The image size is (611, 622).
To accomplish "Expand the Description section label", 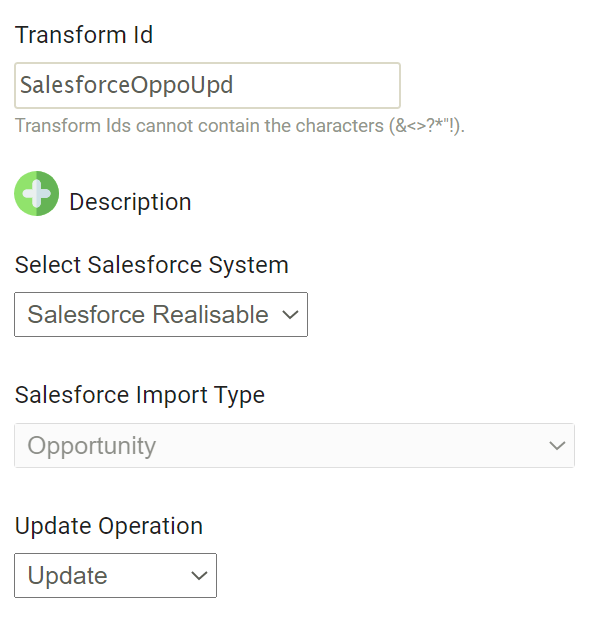I will point(130,202).
